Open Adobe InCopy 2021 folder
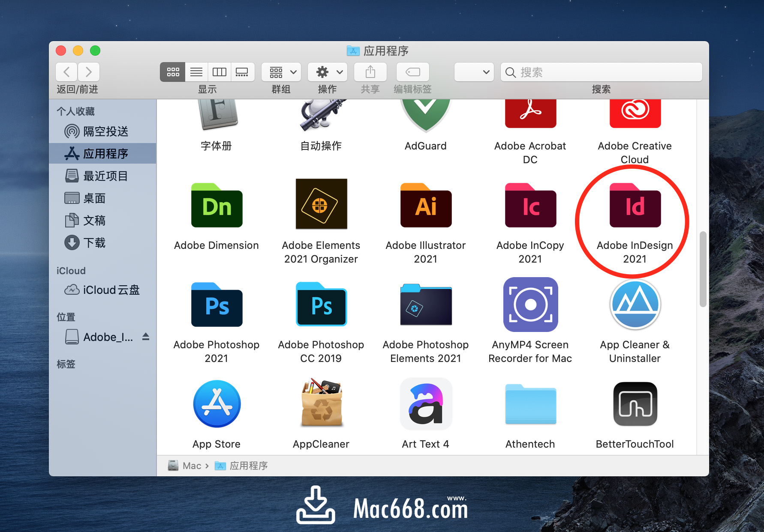Viewport: 764px width, 532px height. 530,205
